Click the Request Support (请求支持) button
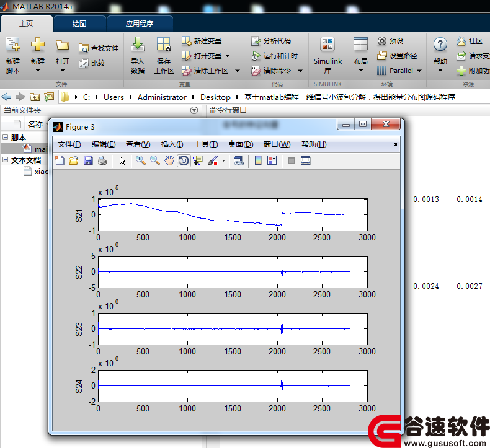Viewport: 490px width, 448px height. pyautogui.click(x=473, y=56)
